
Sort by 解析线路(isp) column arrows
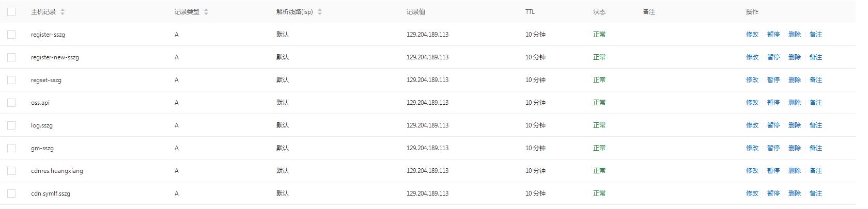point(320,12)
